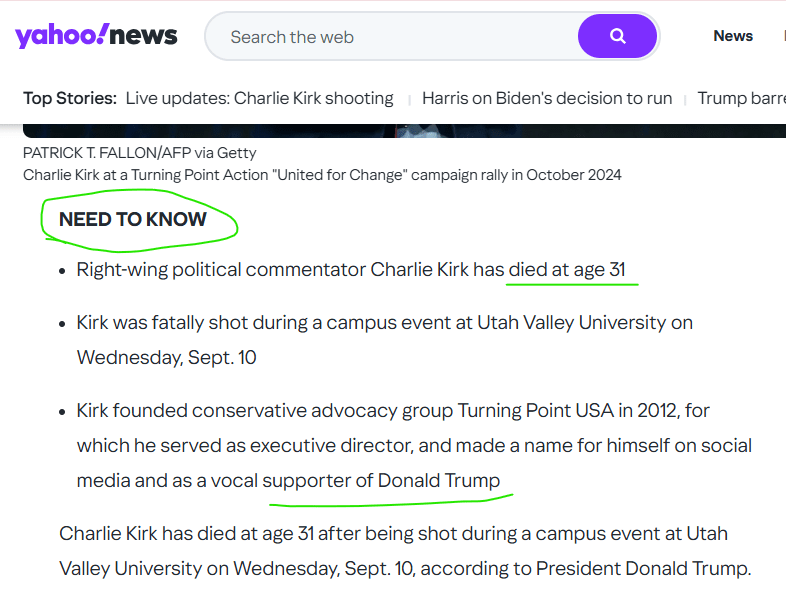Click the underlined "supporter of Donald Trump" text

381,480
